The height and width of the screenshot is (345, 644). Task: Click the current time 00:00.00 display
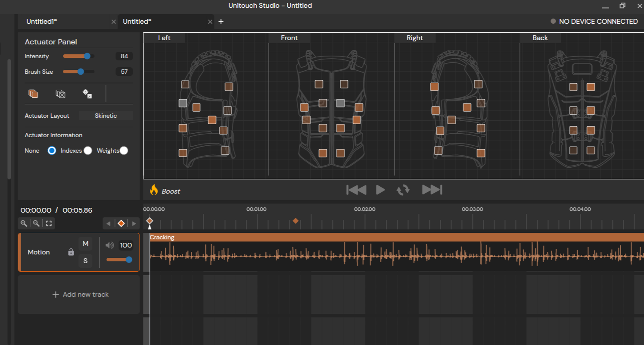coord(36,210)
